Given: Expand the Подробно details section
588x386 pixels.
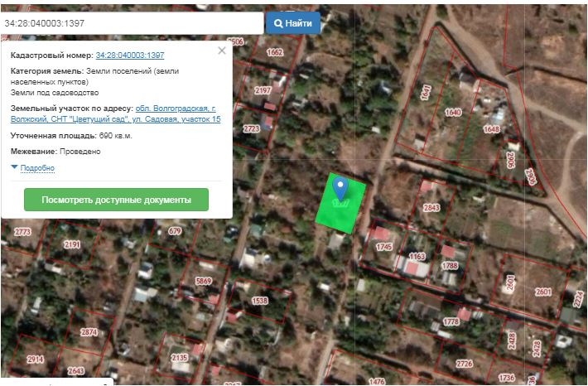Looking at the screenshot, I should (36, 168).
